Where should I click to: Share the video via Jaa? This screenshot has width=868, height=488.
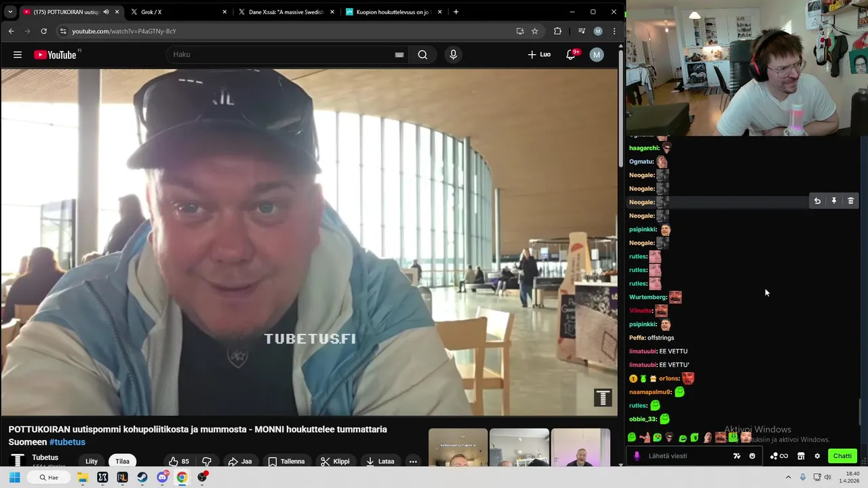[240, 462]
